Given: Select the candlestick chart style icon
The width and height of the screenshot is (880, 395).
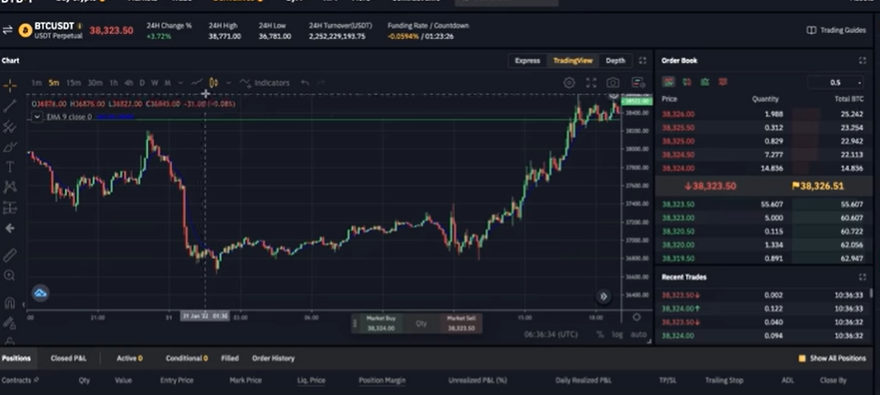Looking at the screenshot, I should (x=214, y=82).
